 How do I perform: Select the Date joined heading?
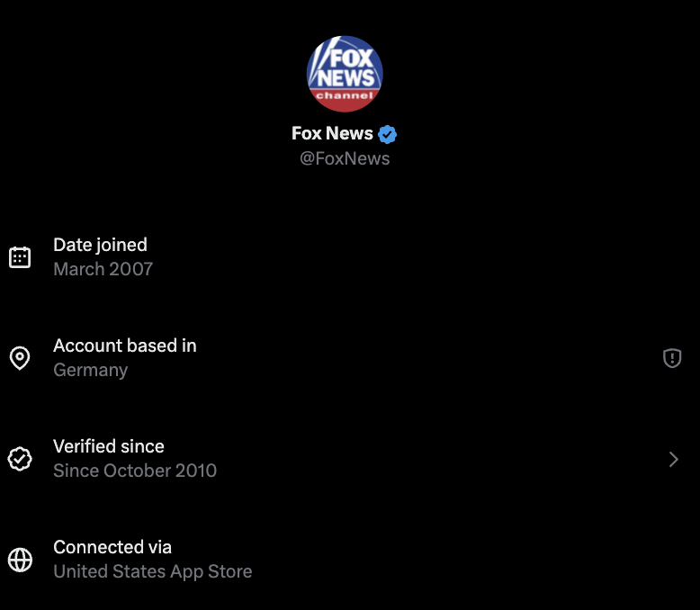tap(100, 245)
